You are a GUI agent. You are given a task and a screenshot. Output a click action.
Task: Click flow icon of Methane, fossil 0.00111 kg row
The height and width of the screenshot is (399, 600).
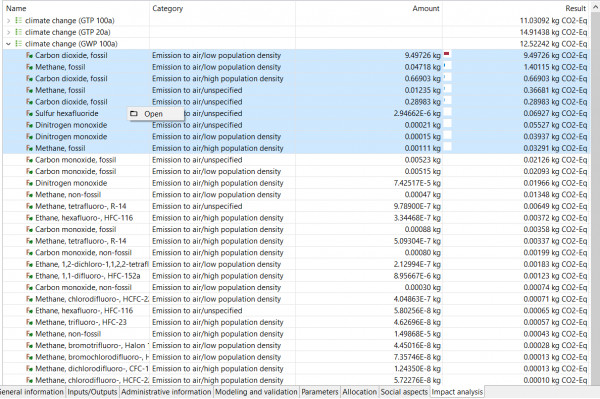[29, 148]
